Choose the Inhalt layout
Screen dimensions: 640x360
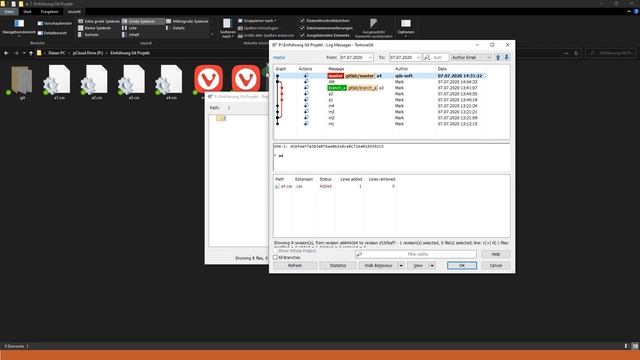(x=131, y=35)
